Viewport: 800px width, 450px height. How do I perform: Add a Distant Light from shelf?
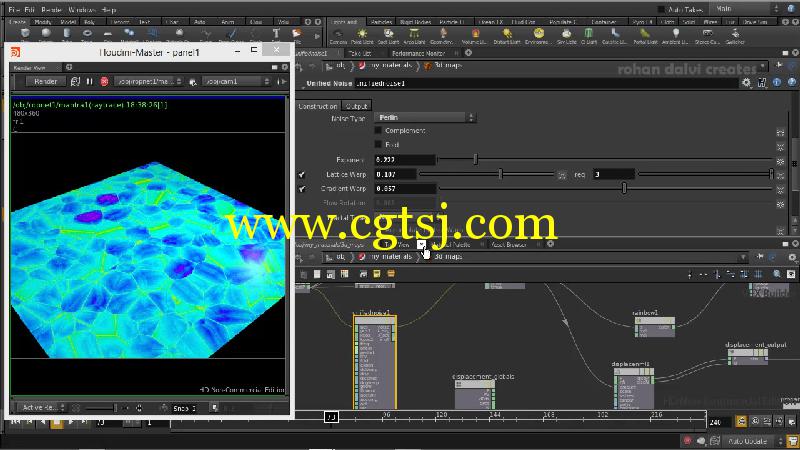pos(507,36)
